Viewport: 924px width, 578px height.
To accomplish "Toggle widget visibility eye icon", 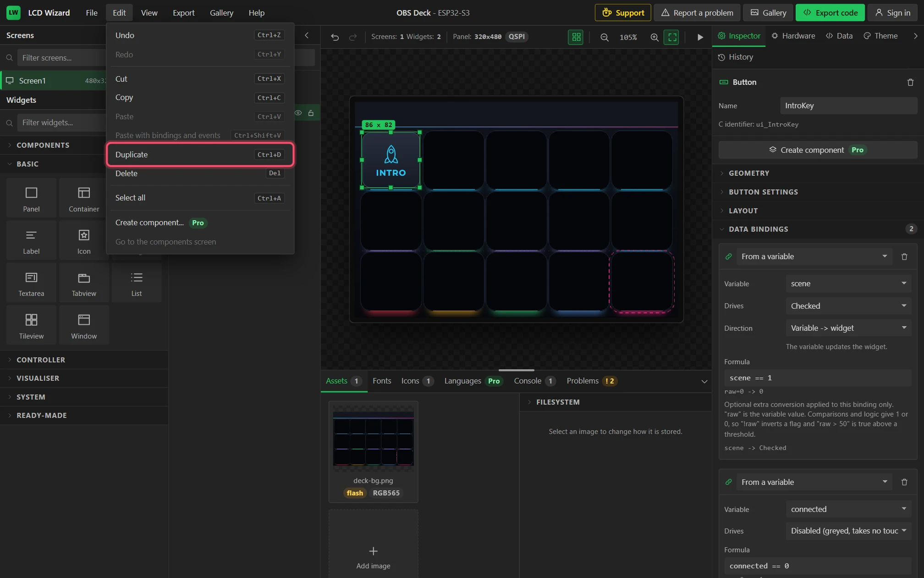I will [298, 113].
